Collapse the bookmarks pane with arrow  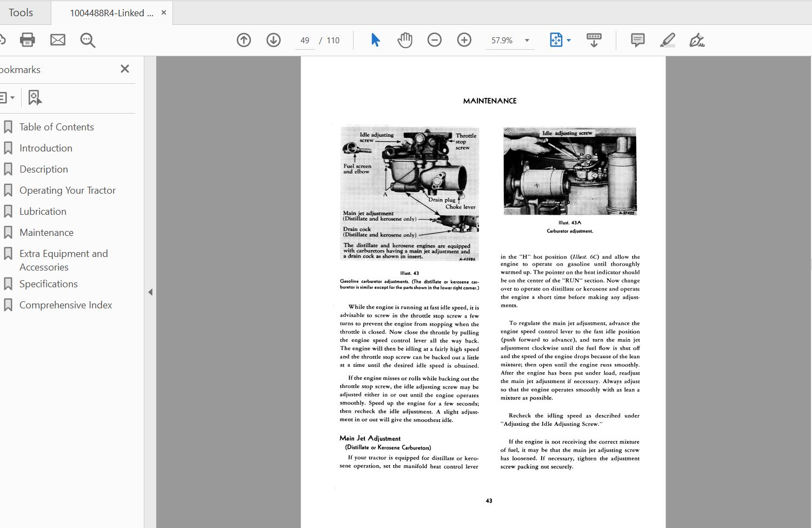click(x=150, y=292)
